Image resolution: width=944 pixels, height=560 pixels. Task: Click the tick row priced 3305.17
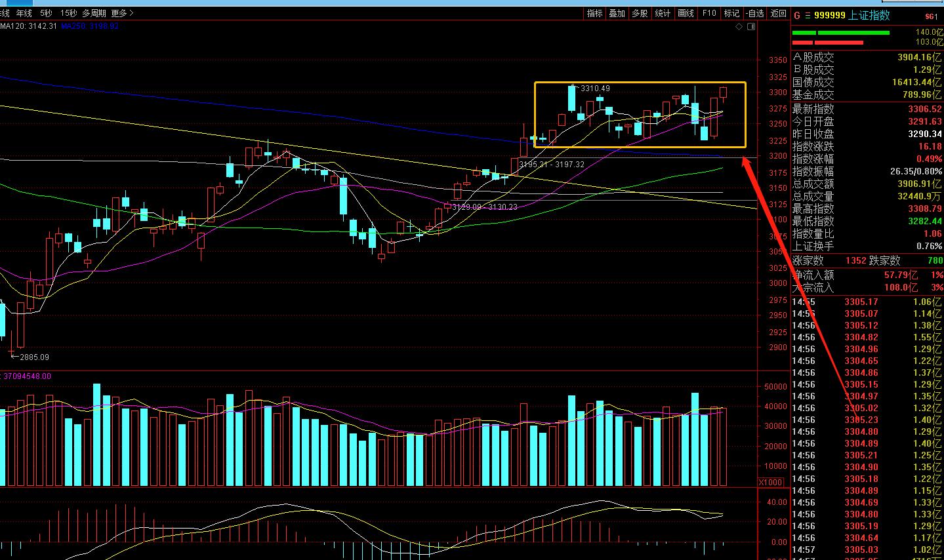tap(867, 302)
